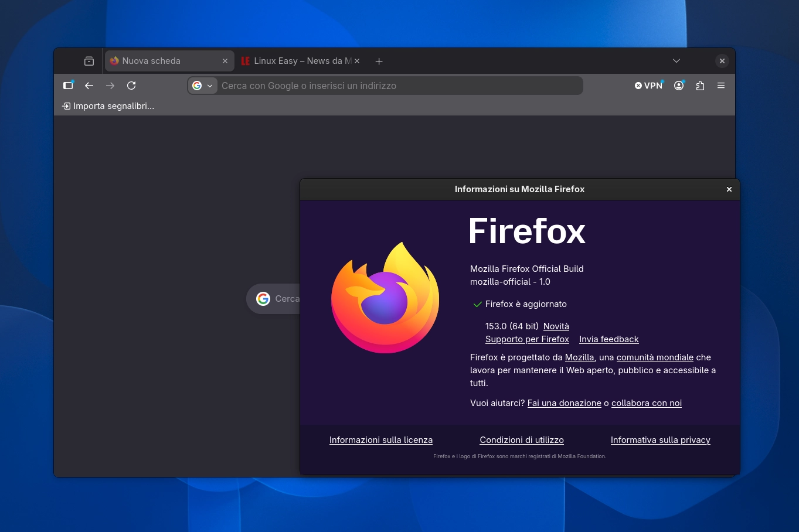The width and height of the screenshot is (799, 532).
Task: Click the large Firefox wordmark heading
Action: click(x=527, y=231)
